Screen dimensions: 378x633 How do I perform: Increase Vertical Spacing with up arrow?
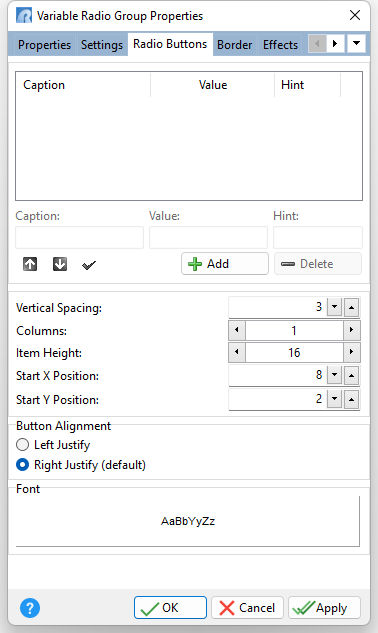tap(351, 308)
